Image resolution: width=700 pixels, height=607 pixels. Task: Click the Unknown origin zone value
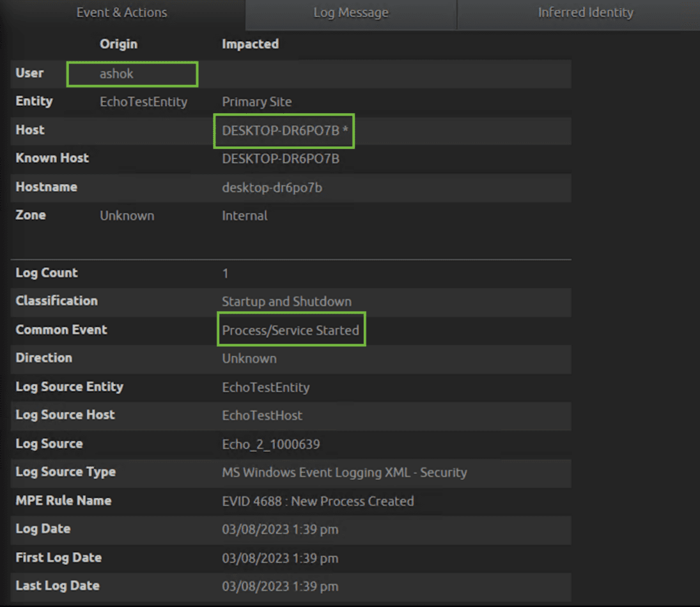127,215
